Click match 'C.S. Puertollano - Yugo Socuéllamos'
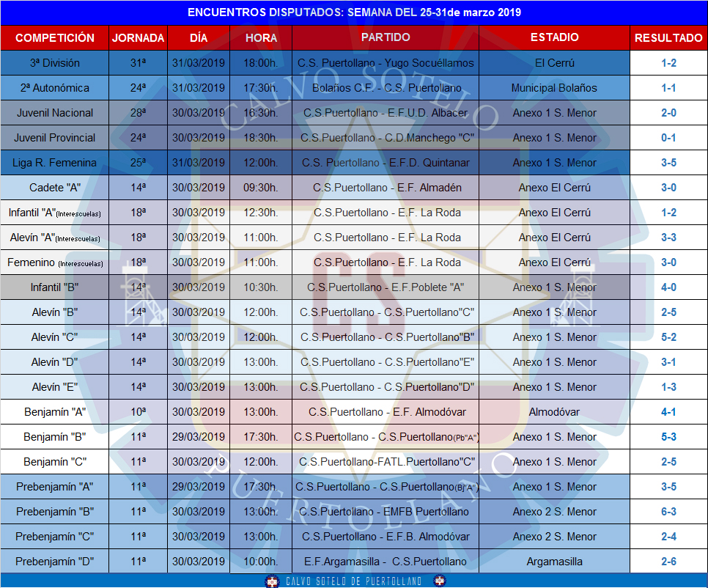The height and width of the screenshot is (588, 708). pos(386,63)
